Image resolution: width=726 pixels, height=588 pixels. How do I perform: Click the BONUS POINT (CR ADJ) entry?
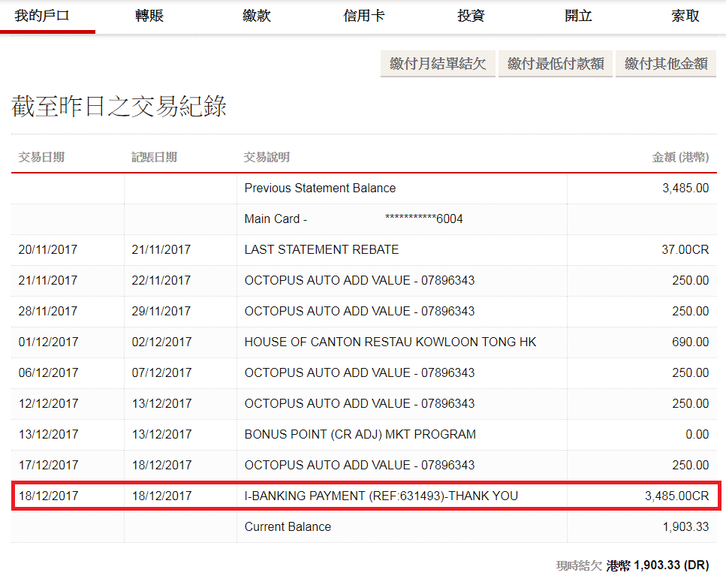pos(360,434)
